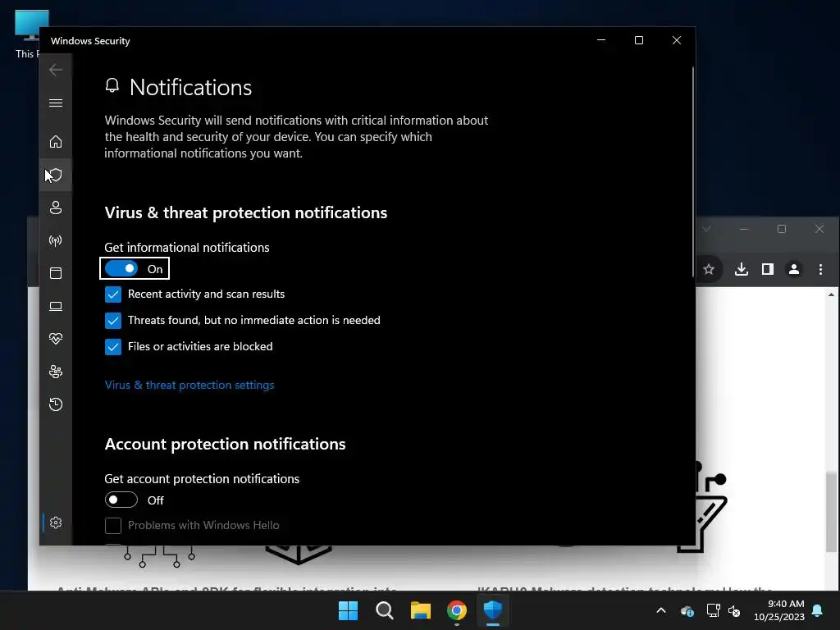Viewport: 840px width, 630px height.
Task: Click the muted volume tray icon
Action: pyautogui.click(x=734, y=610)
